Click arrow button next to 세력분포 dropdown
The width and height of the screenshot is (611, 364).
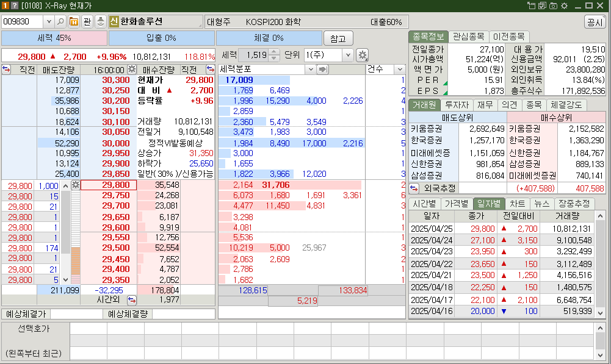point(323,70)
